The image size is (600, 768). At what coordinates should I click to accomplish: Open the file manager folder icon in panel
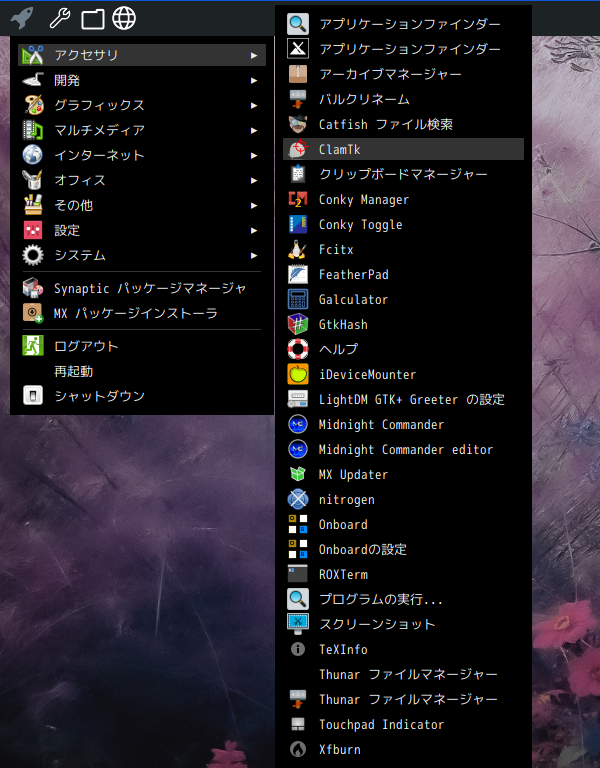(93, 19)
